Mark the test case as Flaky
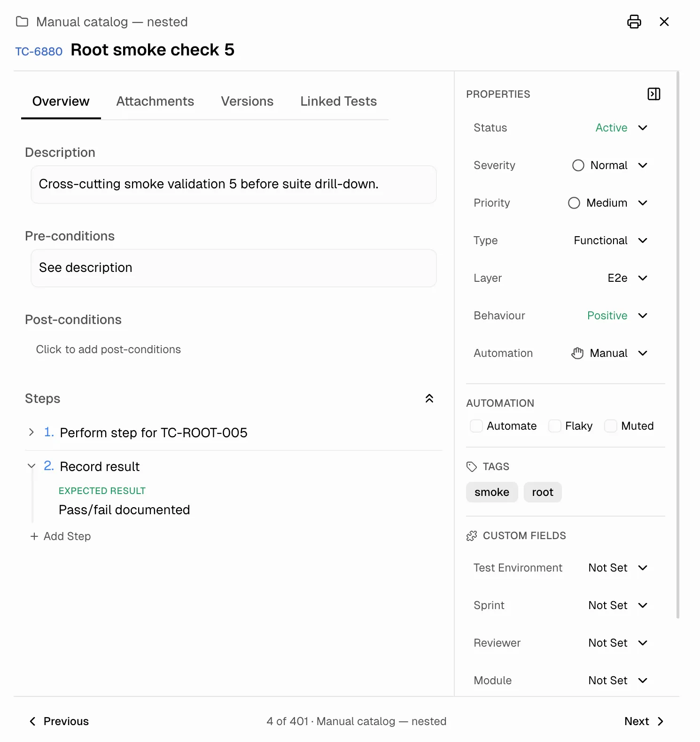Screen dimensions: 700x742 555,426
